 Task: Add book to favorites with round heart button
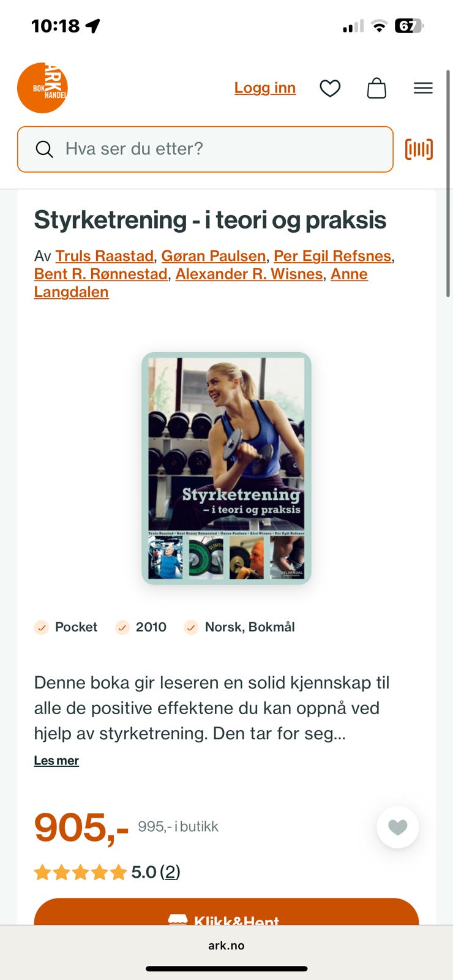tap(398, 827)
